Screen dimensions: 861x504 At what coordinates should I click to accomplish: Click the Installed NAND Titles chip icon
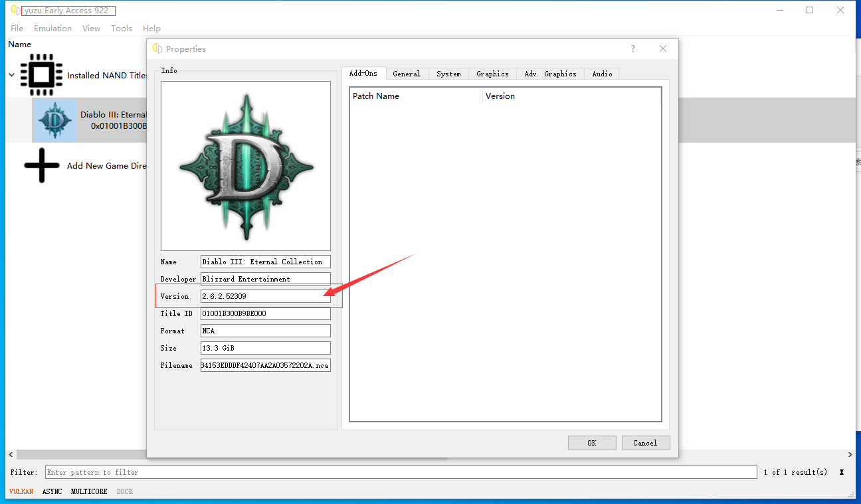coord(42,75)
